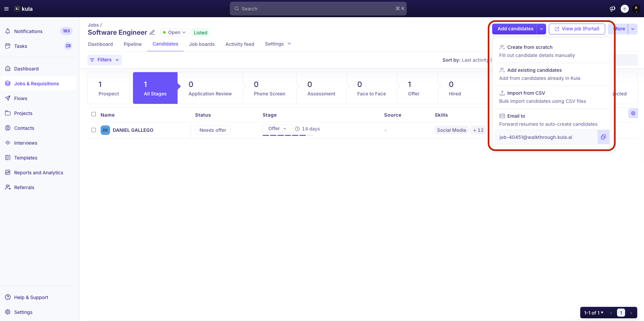Image resolution: width=644 pixels, height=321 pixels.
Task: Select the Application Review stage card
Action: 210,88
